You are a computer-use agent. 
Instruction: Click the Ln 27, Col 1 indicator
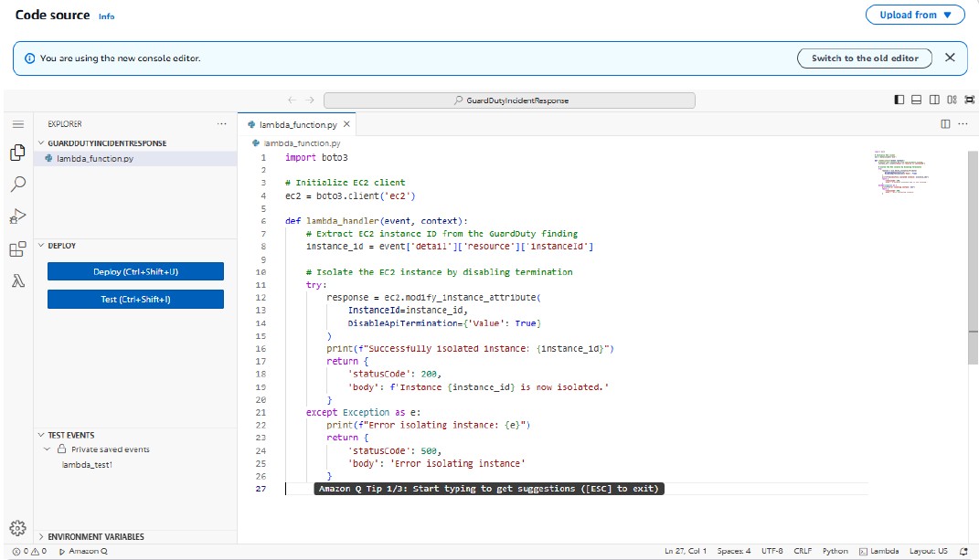[x=686, y=551]
